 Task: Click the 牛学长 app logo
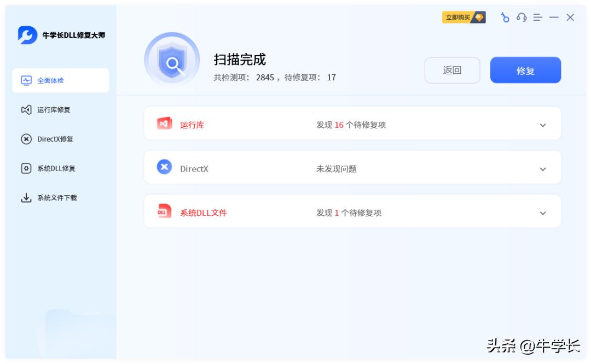(x=27, y=35)
